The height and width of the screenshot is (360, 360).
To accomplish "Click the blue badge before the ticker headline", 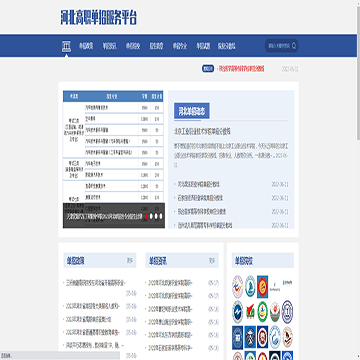I will pos(208,69).
